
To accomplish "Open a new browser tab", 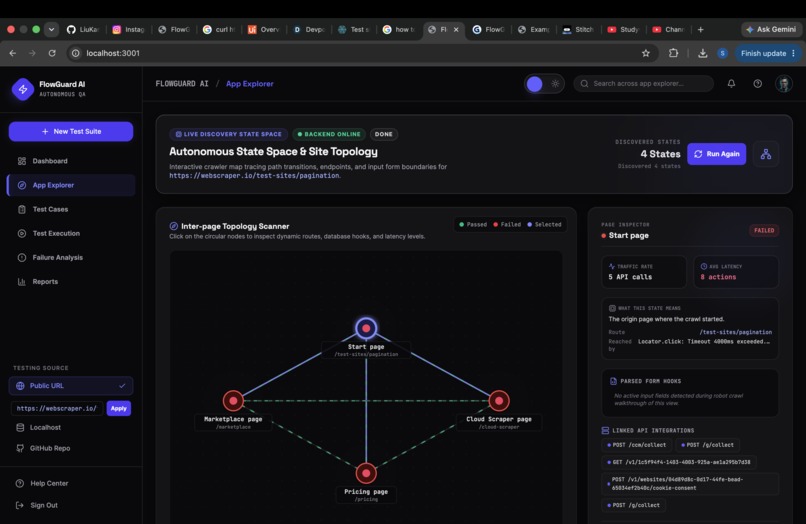I will pyautogui.click(x=700, y=29).
